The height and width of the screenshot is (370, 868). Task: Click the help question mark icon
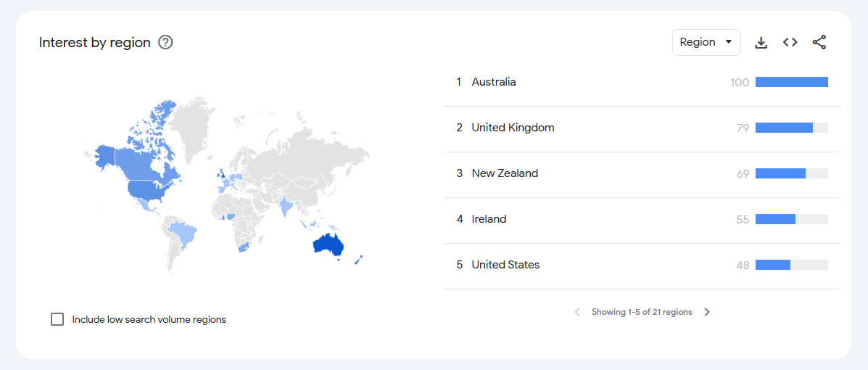pyautogui.click(x=165, y=42)
